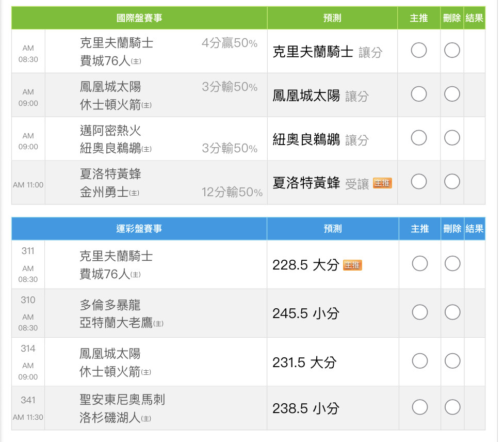The height and width of the screenshot is (442, 504).
Task: Select 主推 radio for 231.5 大分 row
Action: pyautogui.click(x=420, y=361)
